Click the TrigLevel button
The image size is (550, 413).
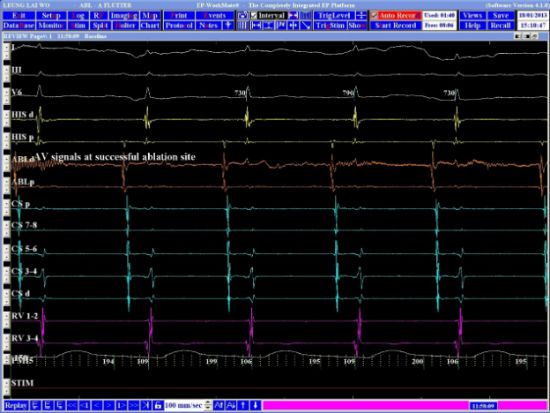coord(334,15)
